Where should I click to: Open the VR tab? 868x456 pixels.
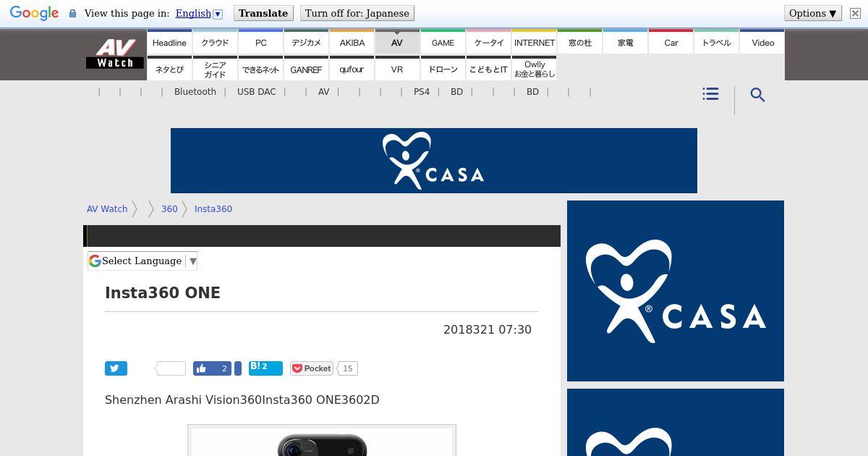(x=397, y=69)
